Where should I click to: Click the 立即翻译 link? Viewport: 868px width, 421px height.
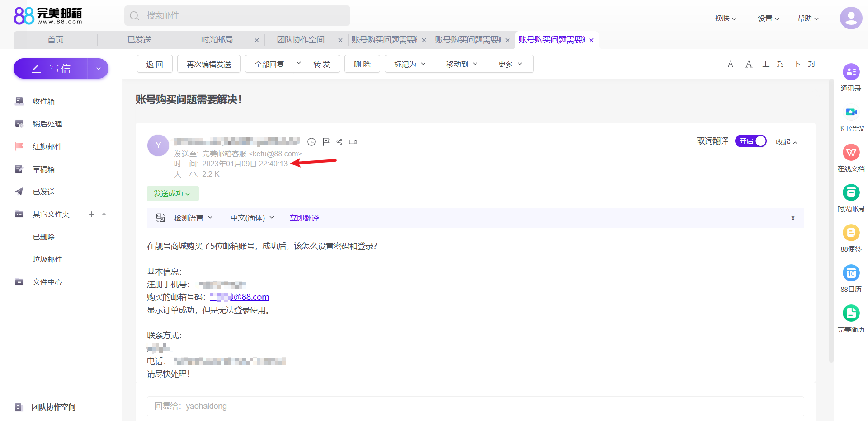[x=304, y=218]
